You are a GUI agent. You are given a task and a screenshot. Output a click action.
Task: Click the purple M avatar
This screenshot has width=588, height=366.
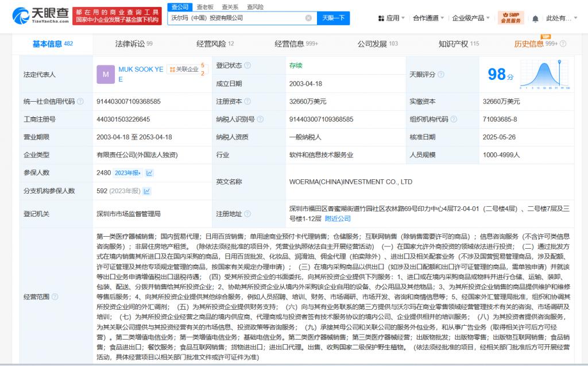pos(106,74)
